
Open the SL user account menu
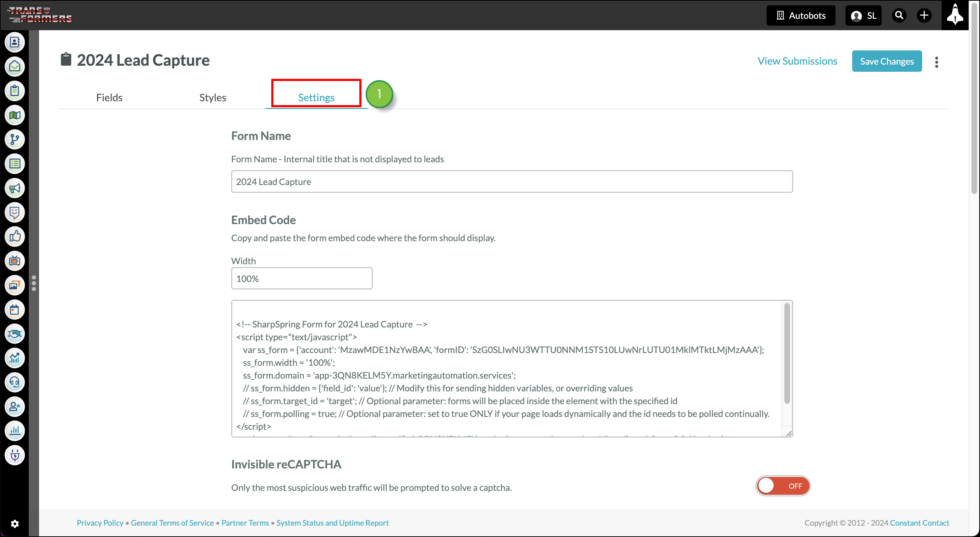click(863, 16)
